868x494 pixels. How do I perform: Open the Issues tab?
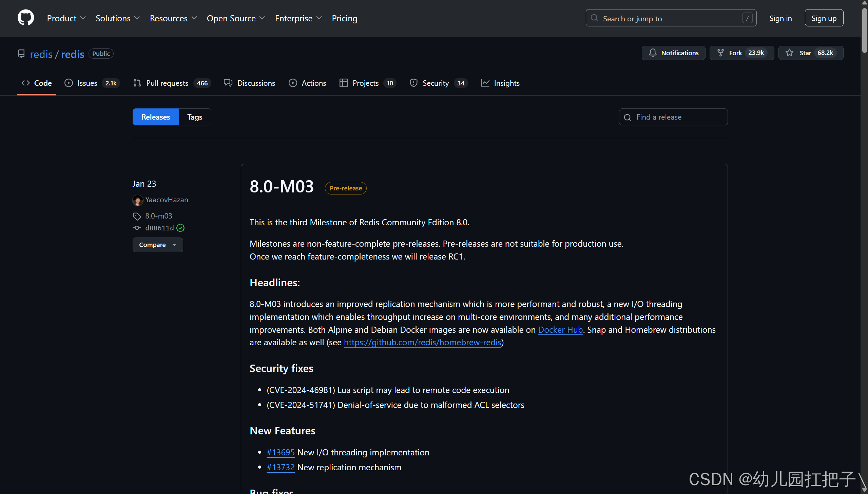[87, 83]
